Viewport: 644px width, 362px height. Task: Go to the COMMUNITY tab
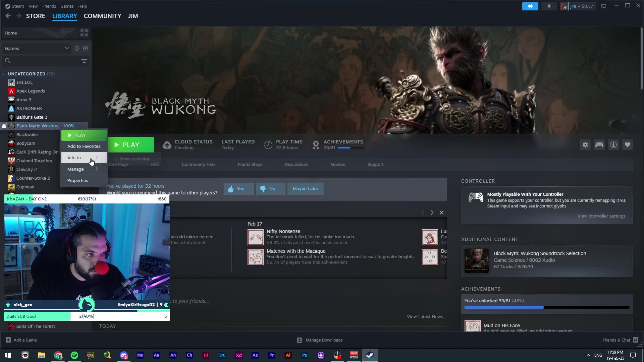(102, 16)
